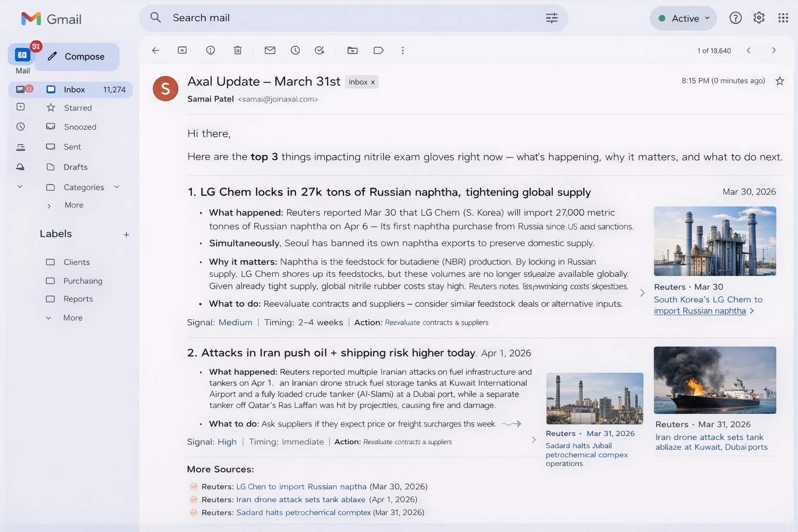Image resolution: width=798 pixels, height=532 pixels.
Task: Expand the Categories section
Action: click(x=116, y=187)
